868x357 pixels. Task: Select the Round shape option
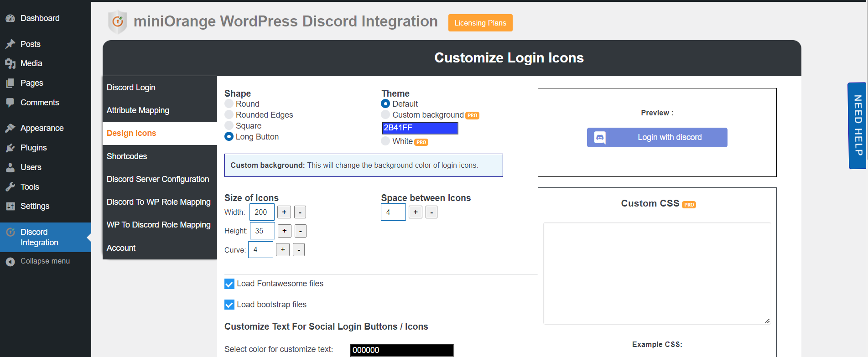pyautogui.click(x=229, y=103)
